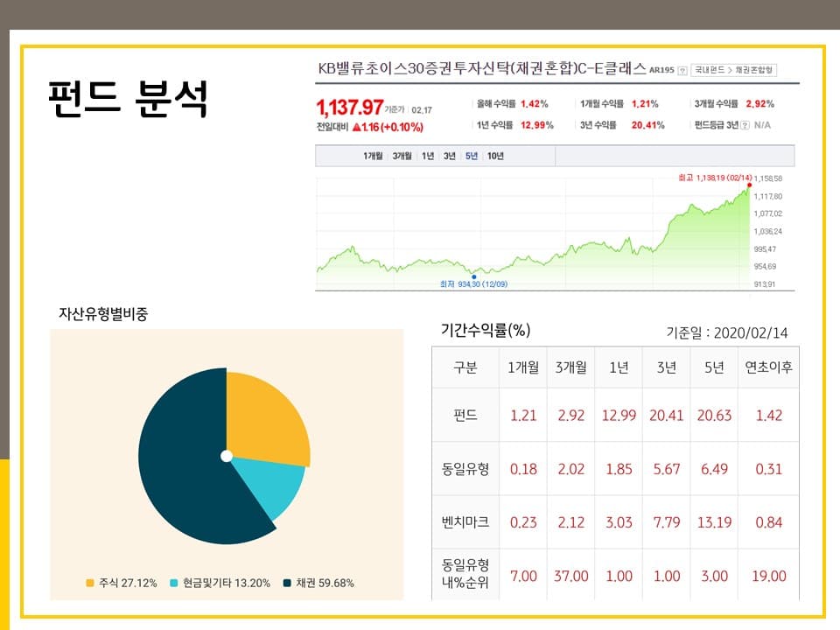Click the 펀드 1년 value 12.99 in table
840x630 pixels.
pyautogui.click(x=619, y=415)
